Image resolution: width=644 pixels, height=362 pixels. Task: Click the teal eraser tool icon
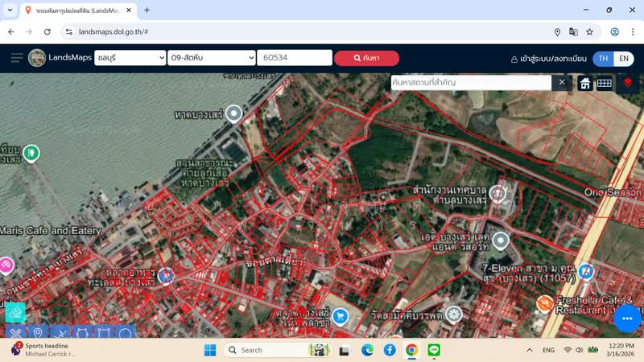point(15,312)
